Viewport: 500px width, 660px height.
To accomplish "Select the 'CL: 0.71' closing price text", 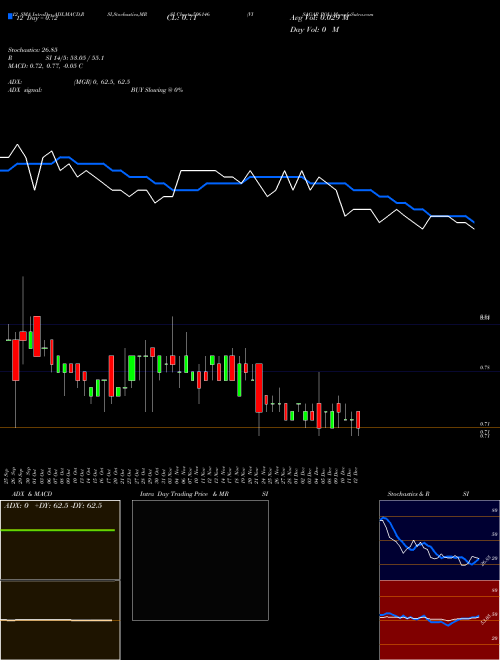I will point(181,18).
